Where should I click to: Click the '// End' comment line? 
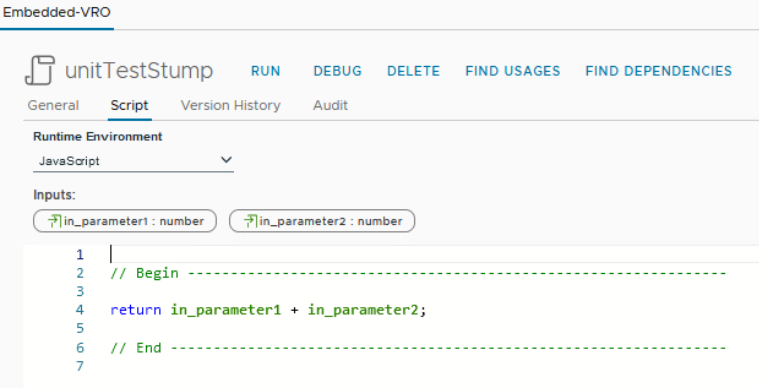point(418,347)
